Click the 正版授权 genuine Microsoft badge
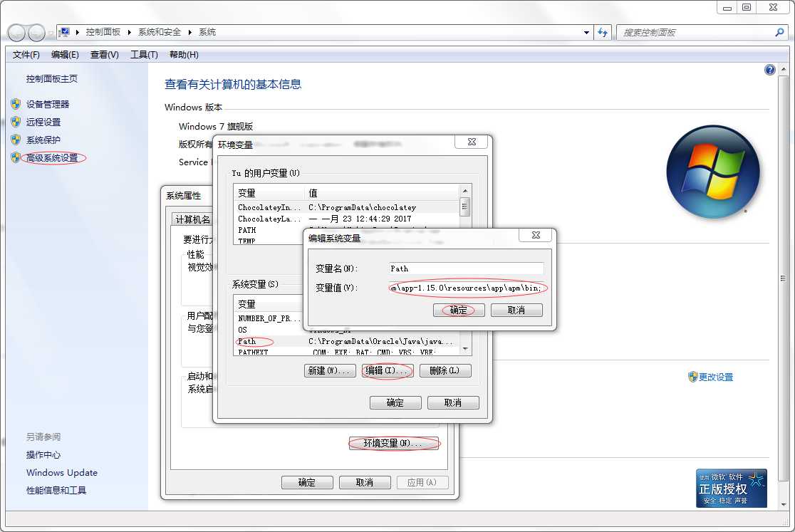Screen dimensions: 795x532 coord(731,488)
